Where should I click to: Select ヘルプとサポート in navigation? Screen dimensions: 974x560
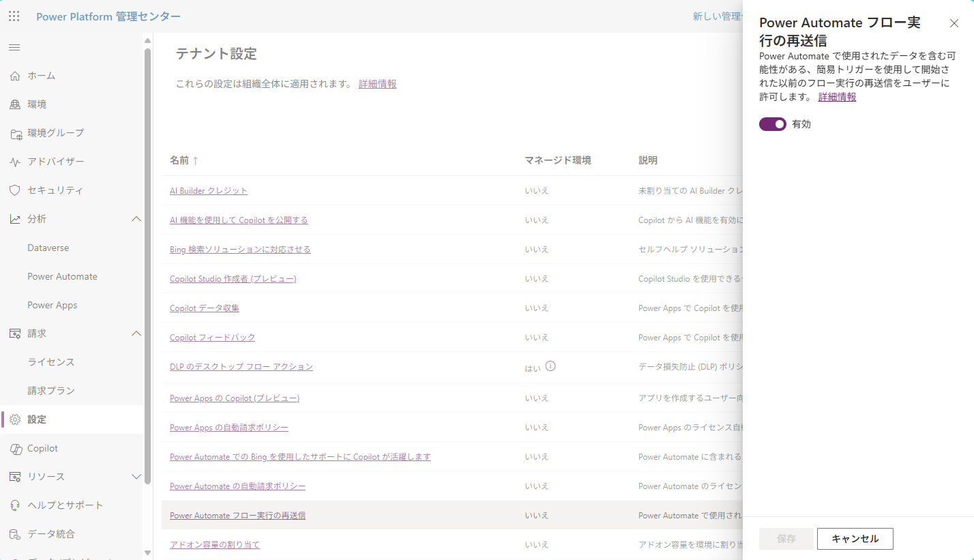coord(65,505)
